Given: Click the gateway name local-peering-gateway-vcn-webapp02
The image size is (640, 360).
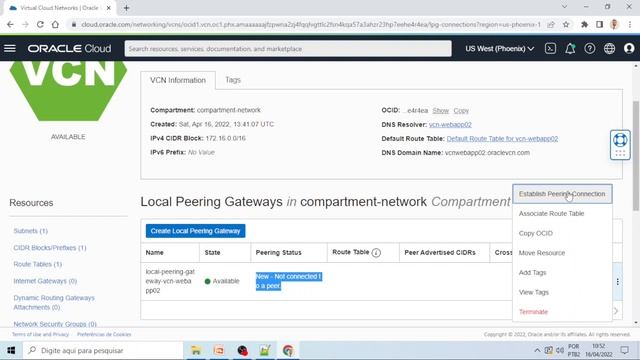Looking at the screenshot, I should pos(170,281).
